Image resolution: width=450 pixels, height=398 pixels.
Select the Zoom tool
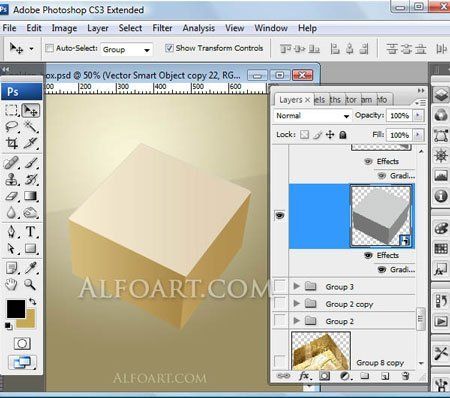(x=30, y=284)
